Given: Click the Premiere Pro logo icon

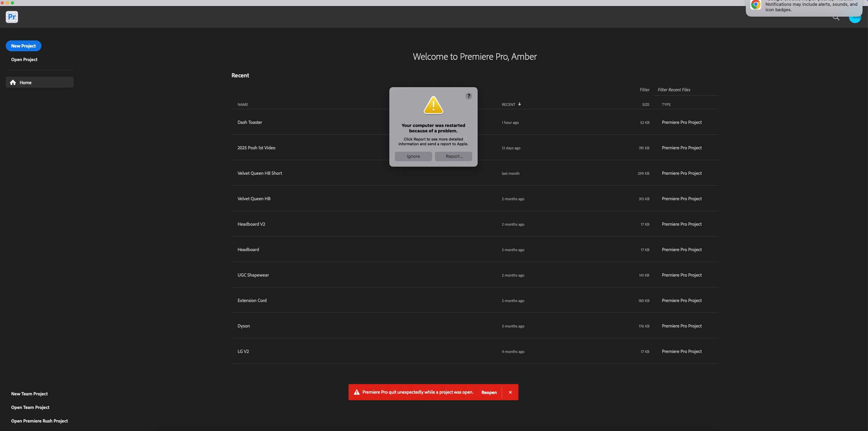Looking at the screenshot, I should coord(12,17).
